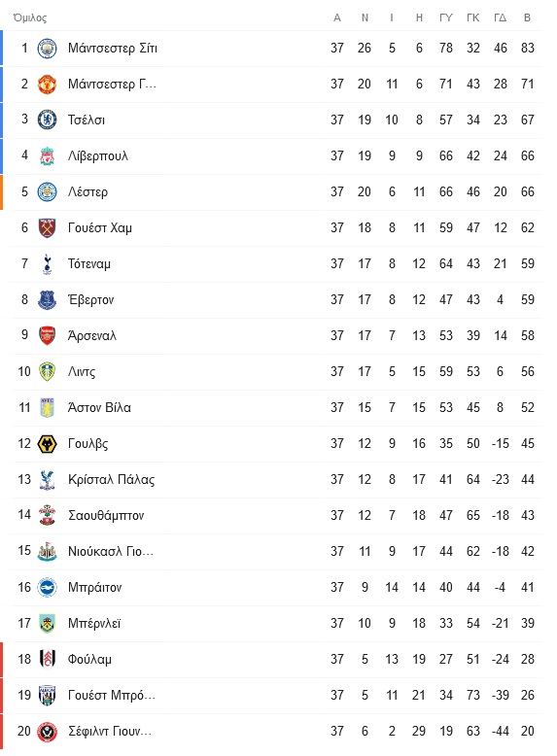Click the Crystal Palace eagle crest
This screenshot has height=756, width=557.
click(x=47, y=480)
